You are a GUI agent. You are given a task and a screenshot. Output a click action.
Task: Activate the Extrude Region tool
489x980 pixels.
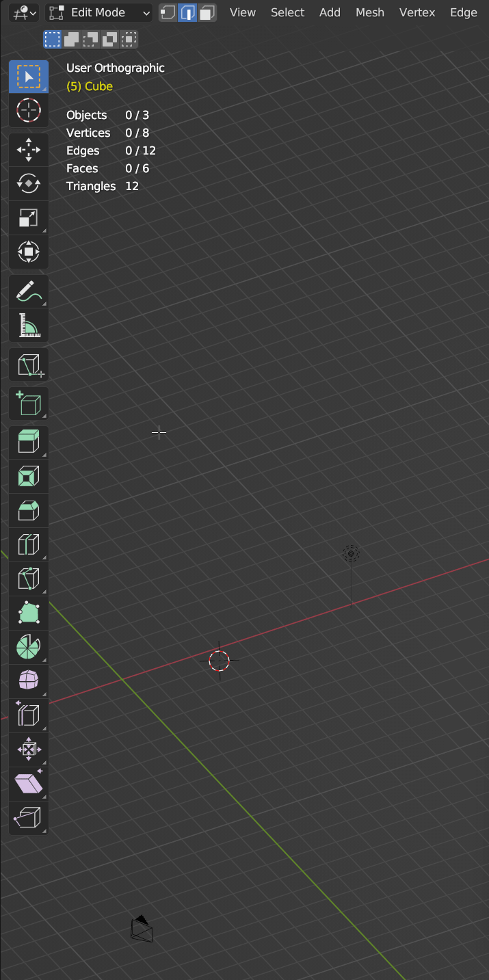[x=29, y=442]
